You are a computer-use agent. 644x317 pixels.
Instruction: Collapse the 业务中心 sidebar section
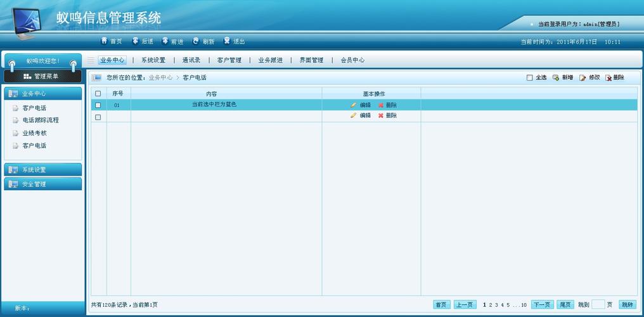pyautogui.click(x=42, y=94)
